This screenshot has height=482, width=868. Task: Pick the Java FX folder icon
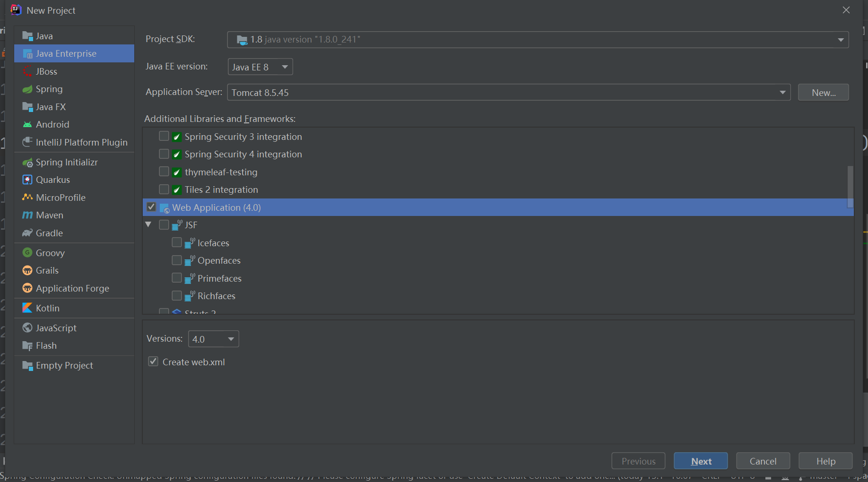(x=27, y=107)
